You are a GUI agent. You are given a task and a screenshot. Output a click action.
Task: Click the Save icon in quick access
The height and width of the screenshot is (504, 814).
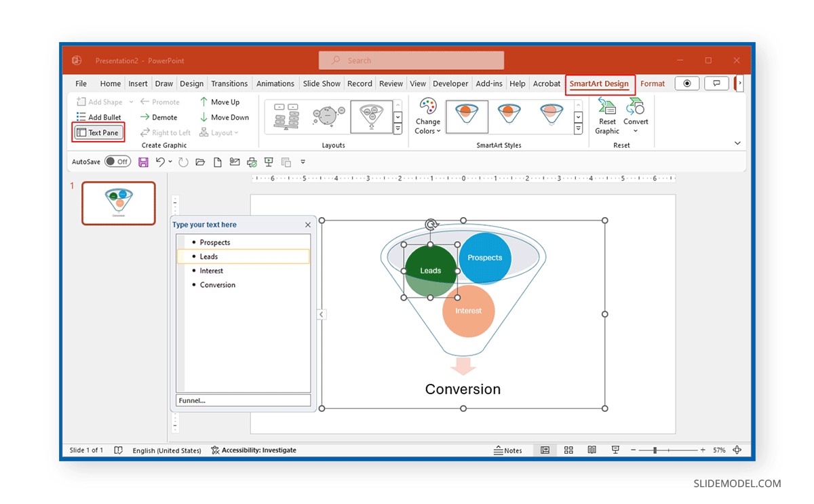click(x=143, y=162)
